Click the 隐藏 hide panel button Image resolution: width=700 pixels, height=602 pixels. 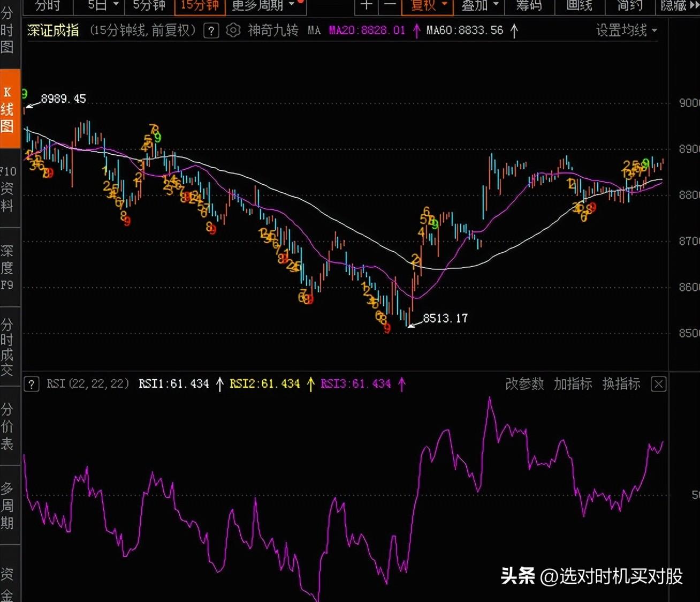(678, 6)
